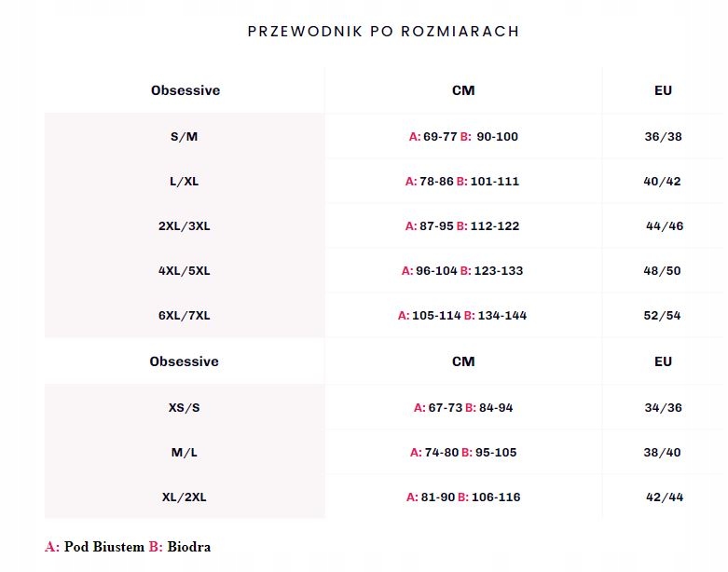Select measurements A: 96-104 B: 123-133
This screenshot has width=728, height=572.
click(x=462, y=270)
